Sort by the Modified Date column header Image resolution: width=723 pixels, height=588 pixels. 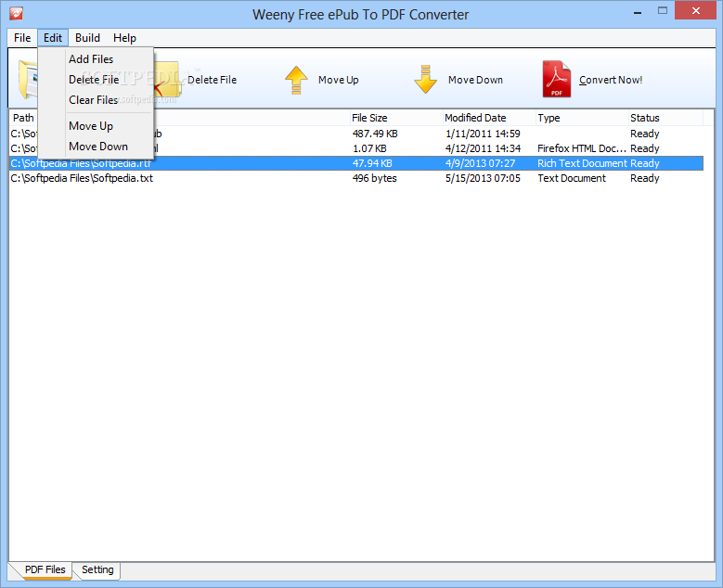point(489,118)
